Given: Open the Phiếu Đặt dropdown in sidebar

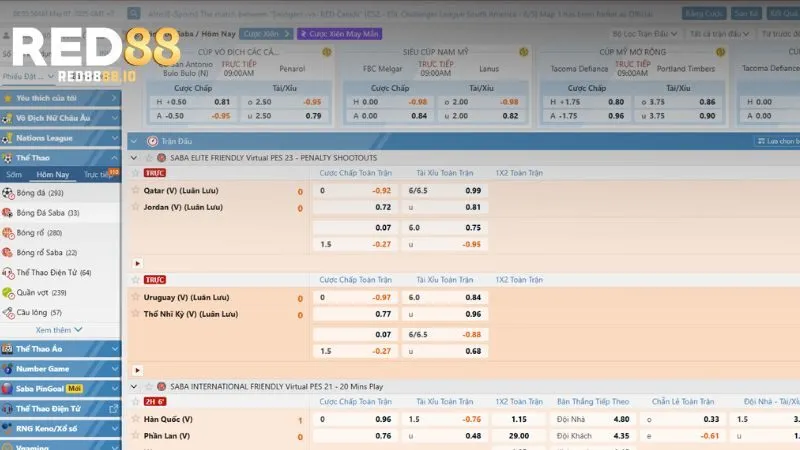Looking at the screenshot, I should click(28, 77).
